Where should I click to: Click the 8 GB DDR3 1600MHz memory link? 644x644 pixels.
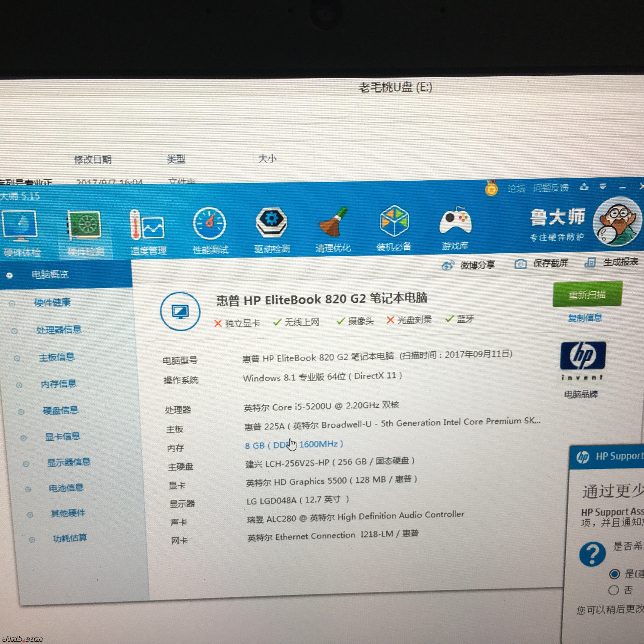294,445
